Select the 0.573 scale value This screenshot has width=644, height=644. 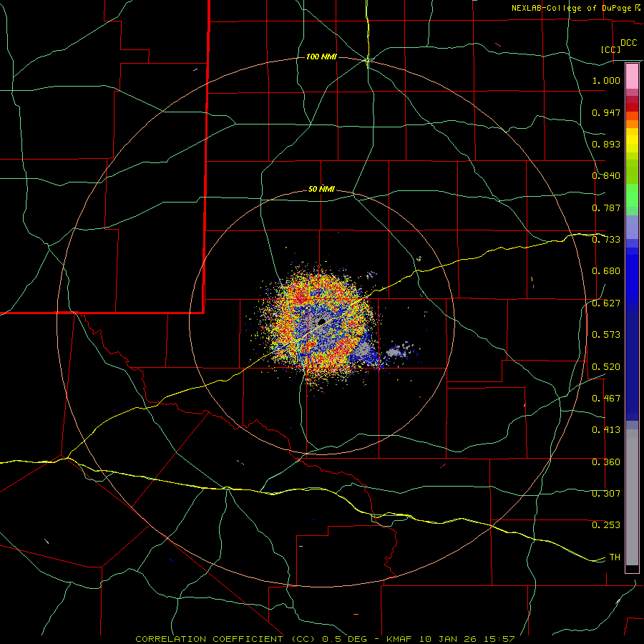[606, 335]
